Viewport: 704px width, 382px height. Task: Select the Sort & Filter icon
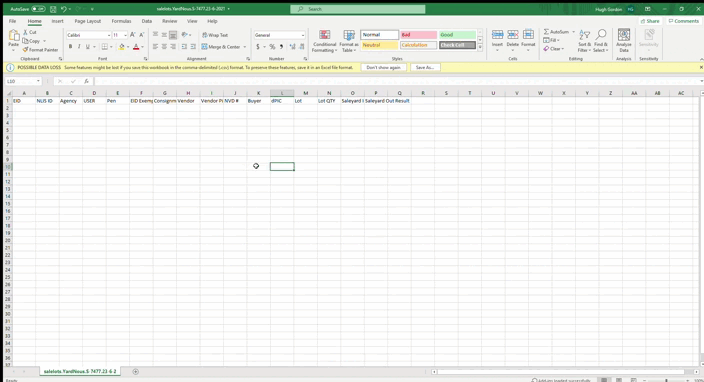pyautogui.click(x=584, y=41)
